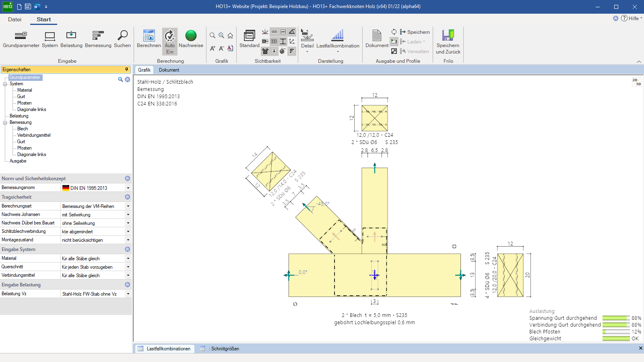Screen dimensions: 644x362
Task: Click Blech Pfosten 12% utilization bar
Action: (x=616, y=331)
